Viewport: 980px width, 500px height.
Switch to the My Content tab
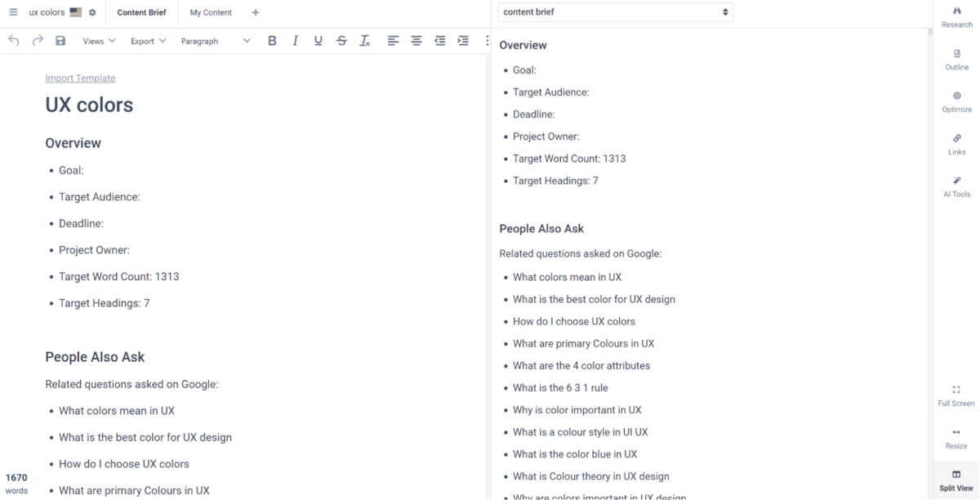pyautogui.click(x=210, y=12)
